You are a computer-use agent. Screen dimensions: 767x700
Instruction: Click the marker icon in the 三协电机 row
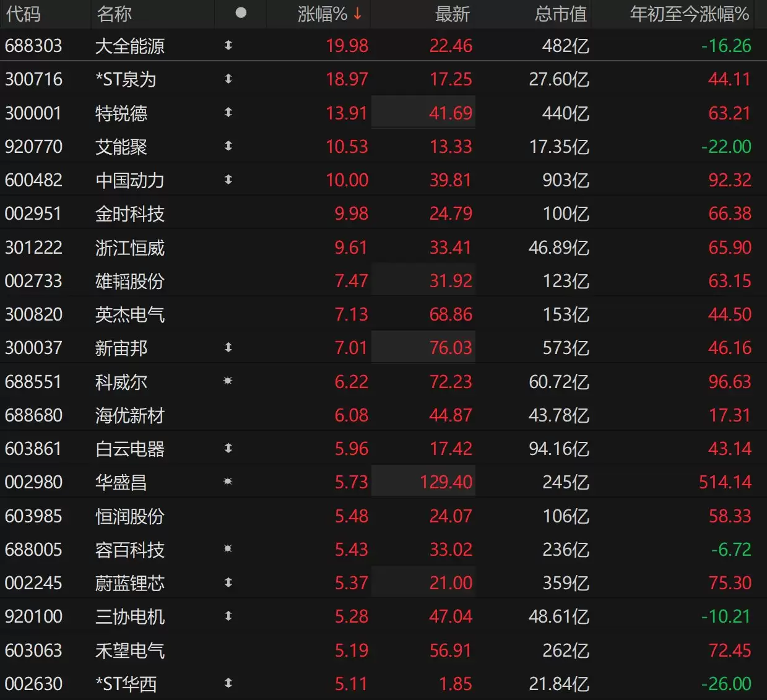click(x=228, y=615)
